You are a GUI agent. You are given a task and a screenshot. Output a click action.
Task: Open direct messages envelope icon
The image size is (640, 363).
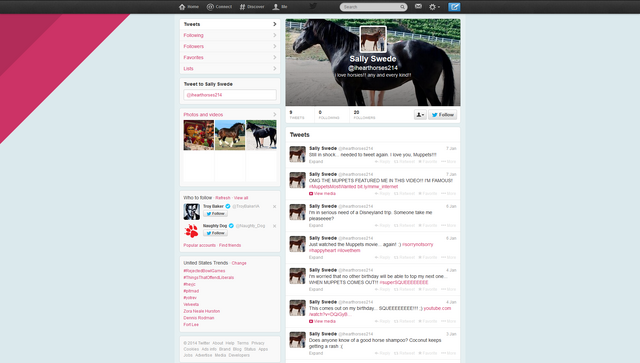(x=418, y=6)
